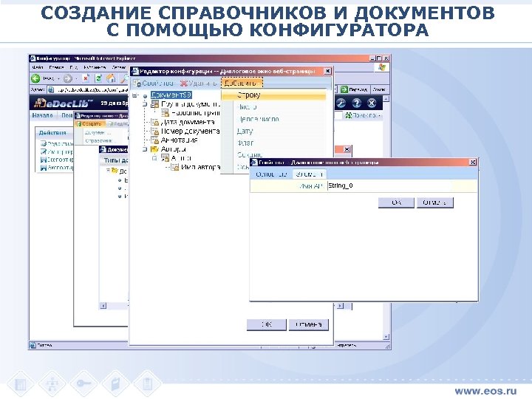The height and width of the screenshot is (399, 532).
Task: Open eDocLib settings wrench icon
Action: point(341,103)
